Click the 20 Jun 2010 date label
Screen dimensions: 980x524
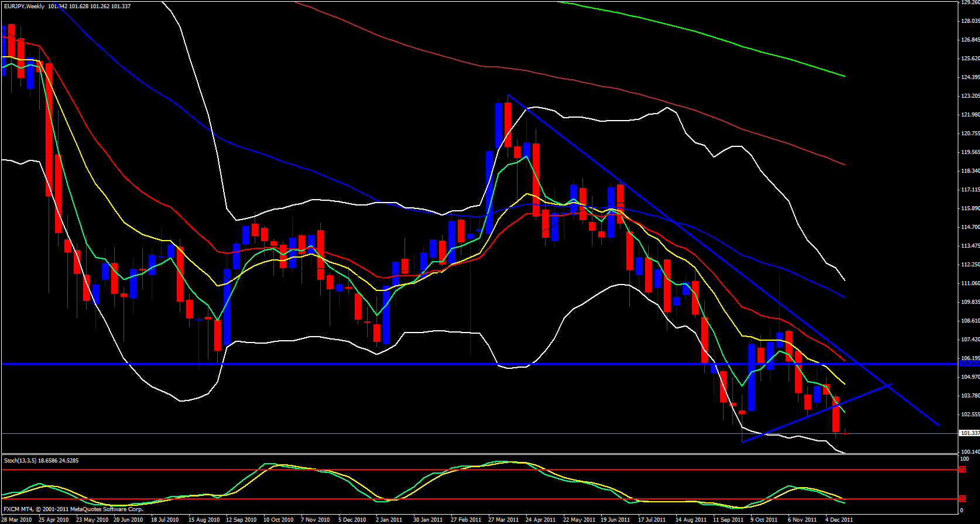point(128,520)
